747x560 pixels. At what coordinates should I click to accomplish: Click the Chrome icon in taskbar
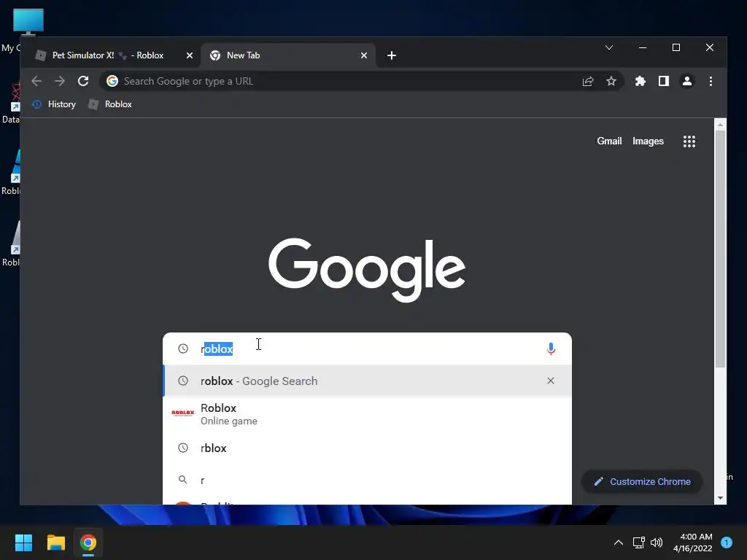point(88,542)
